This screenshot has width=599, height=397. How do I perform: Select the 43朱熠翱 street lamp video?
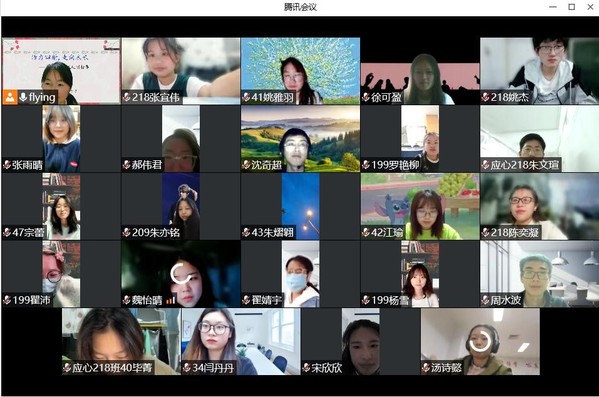click(300, 206)
